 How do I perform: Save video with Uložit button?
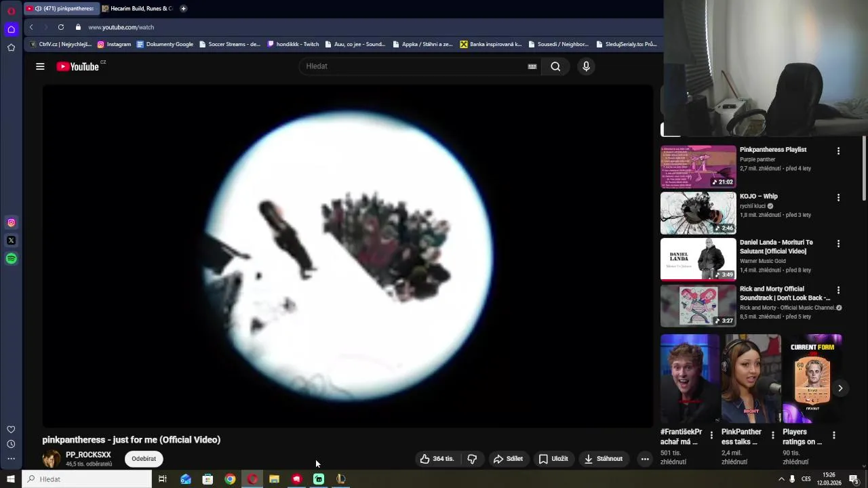(x=553, y=459)
